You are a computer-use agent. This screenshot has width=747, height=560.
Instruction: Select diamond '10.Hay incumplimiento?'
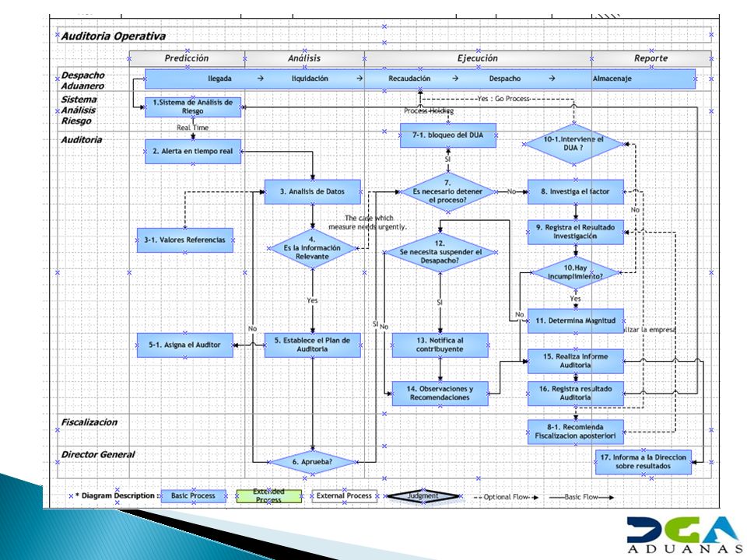[576, 272]
